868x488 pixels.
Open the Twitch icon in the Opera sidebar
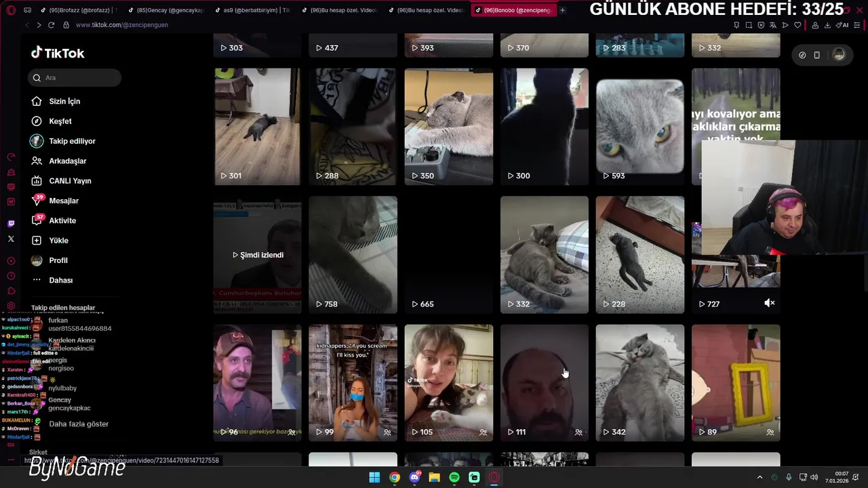pyautogui.click(x=11, y=224)
